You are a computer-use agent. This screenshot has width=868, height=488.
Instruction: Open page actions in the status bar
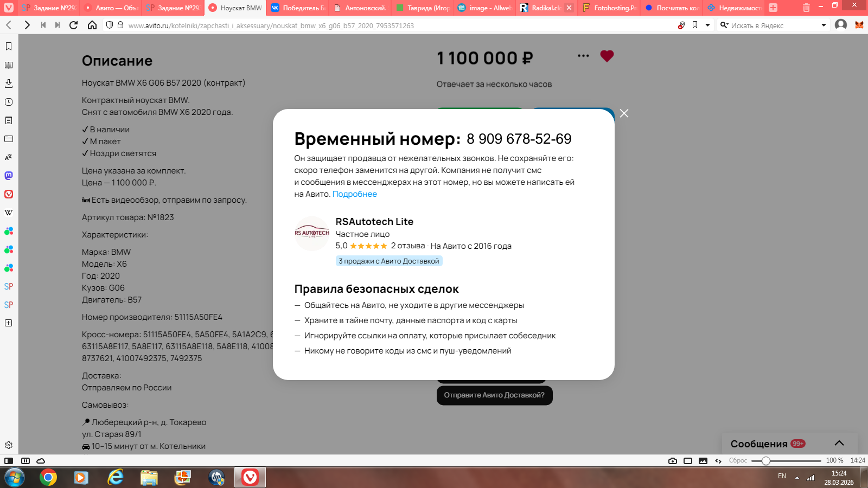(718, 461)
